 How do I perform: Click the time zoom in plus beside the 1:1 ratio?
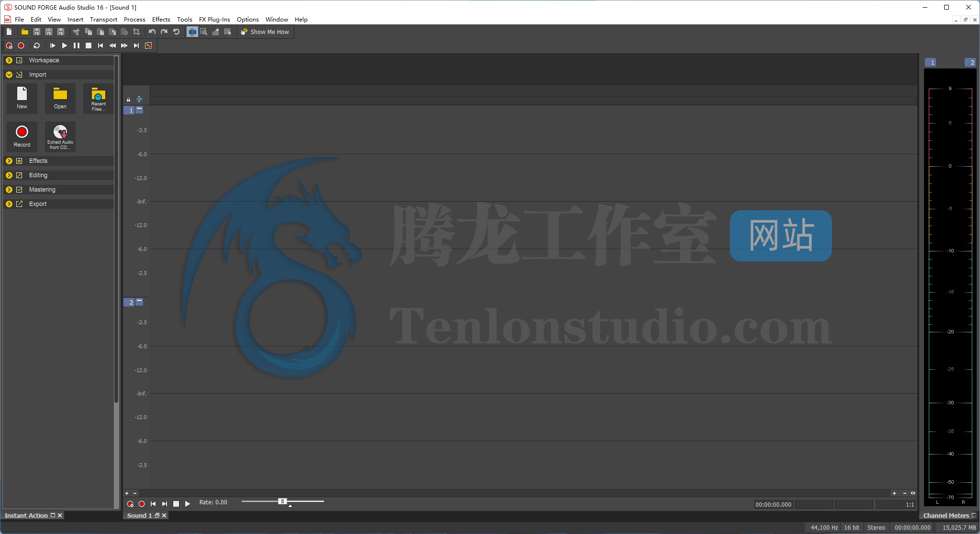pyautogui.click(x=894, y=493)
